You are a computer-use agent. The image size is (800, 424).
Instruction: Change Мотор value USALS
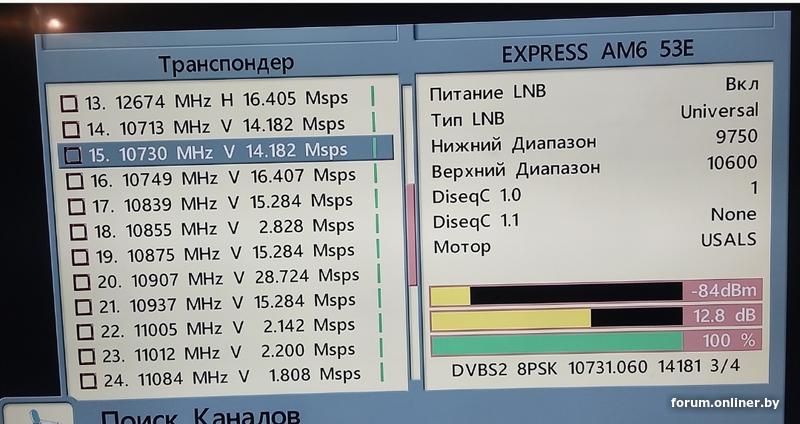729,240
